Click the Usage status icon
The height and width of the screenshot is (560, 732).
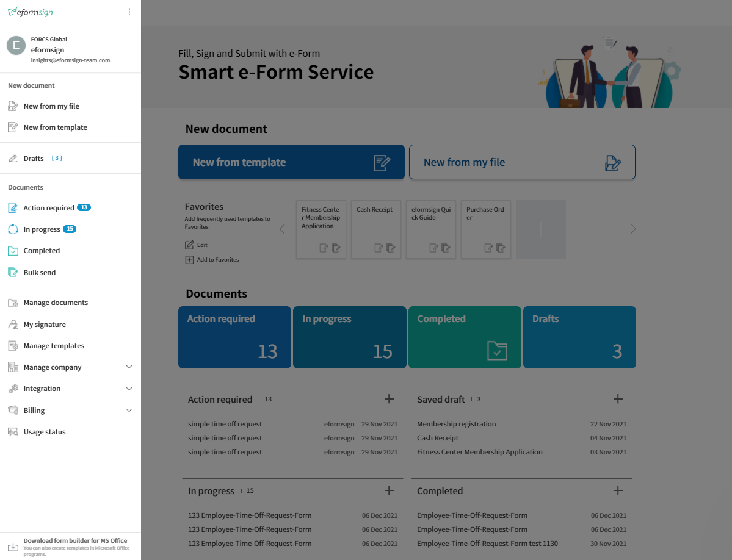[x=13, y=432]
